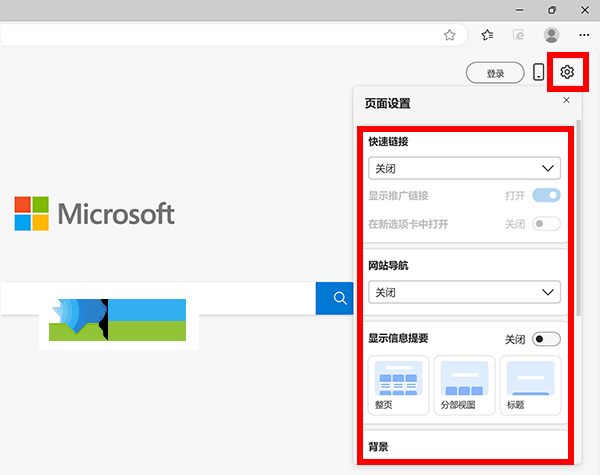Select the 整页 layout thumbnail
600x475 pixels.
(x=398, y=385)
